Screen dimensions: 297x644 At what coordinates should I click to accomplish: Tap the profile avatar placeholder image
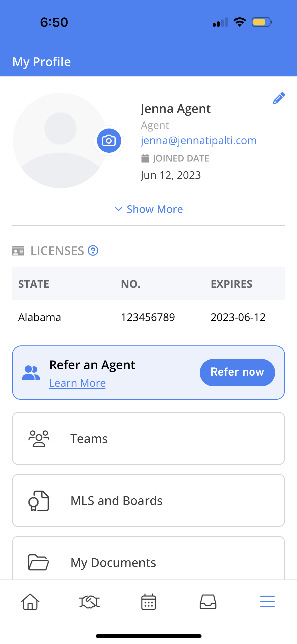pyautogui.click(x=60, y=141)
